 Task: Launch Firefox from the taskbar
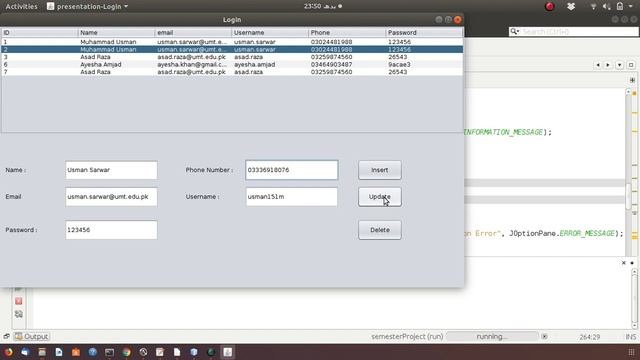8,352
